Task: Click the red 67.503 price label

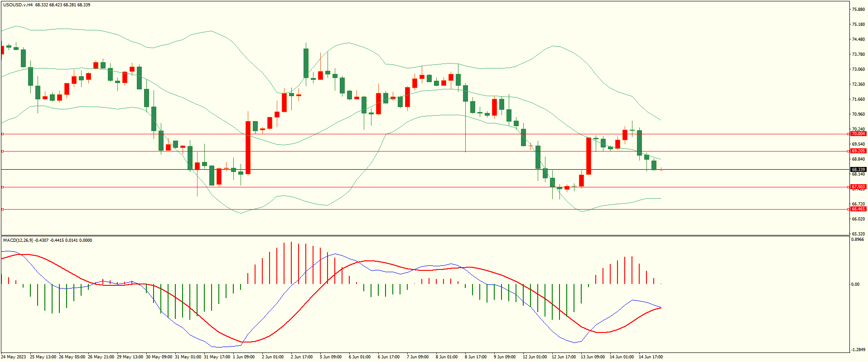Action: 858,187
